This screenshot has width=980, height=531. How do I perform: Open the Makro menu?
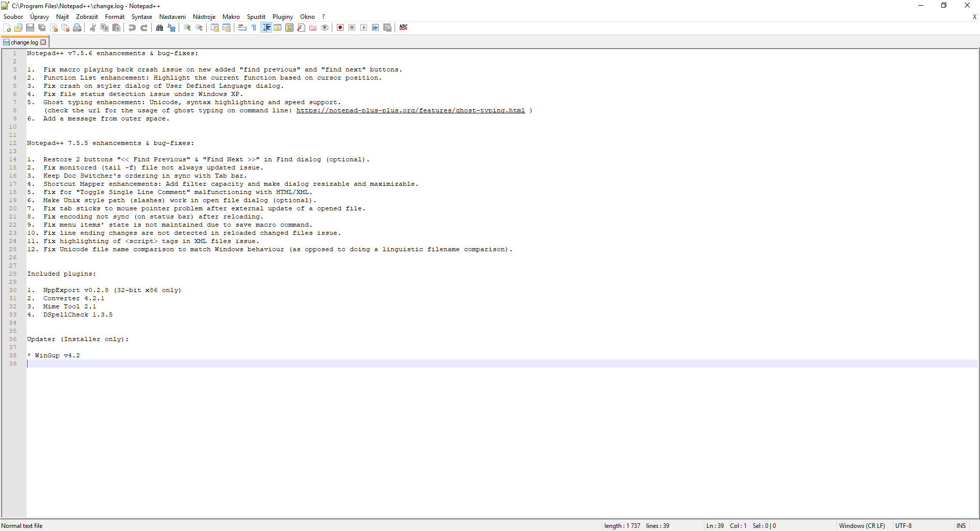point(231,17)
